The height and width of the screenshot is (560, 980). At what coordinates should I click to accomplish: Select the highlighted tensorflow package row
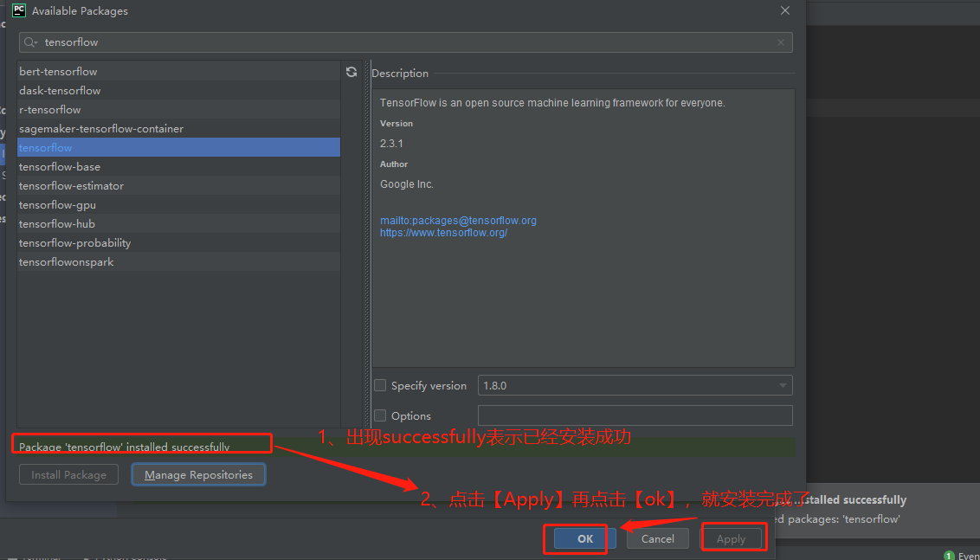tap(178, 147)
